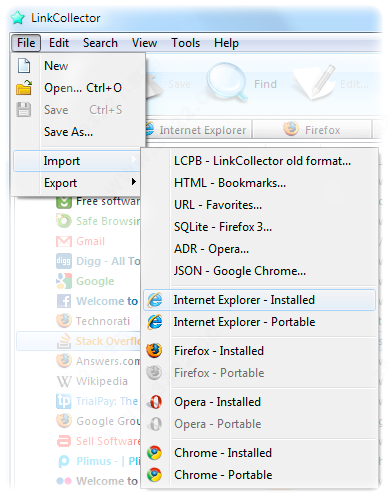388x497 pixels.
Task: Expand the Import submenu
Action: [x=77, y=161]
